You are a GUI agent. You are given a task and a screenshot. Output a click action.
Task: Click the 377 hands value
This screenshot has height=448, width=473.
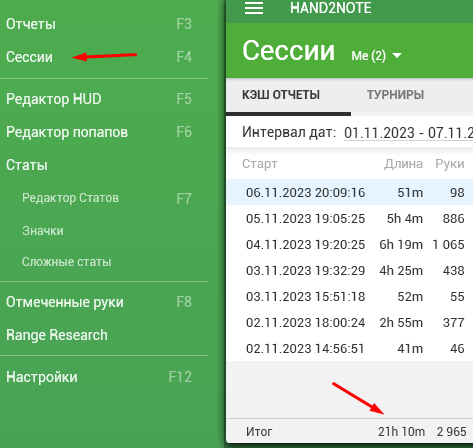point(453,322)
